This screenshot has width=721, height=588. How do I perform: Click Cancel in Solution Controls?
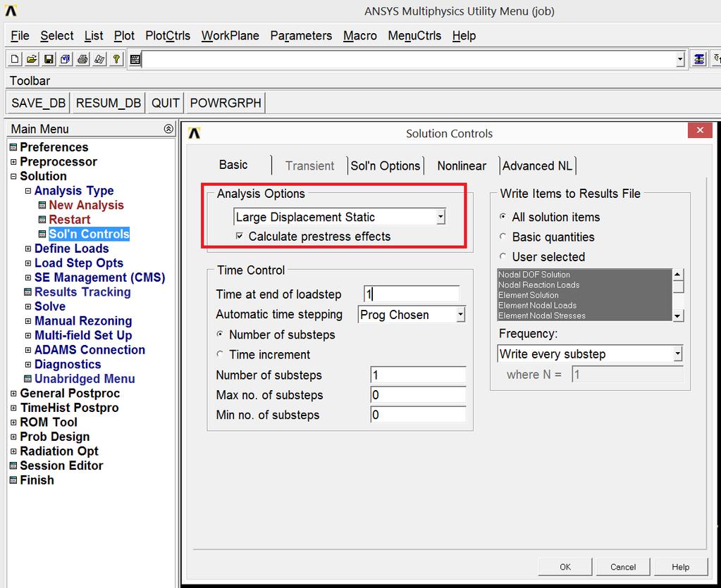tap(623, 567)
